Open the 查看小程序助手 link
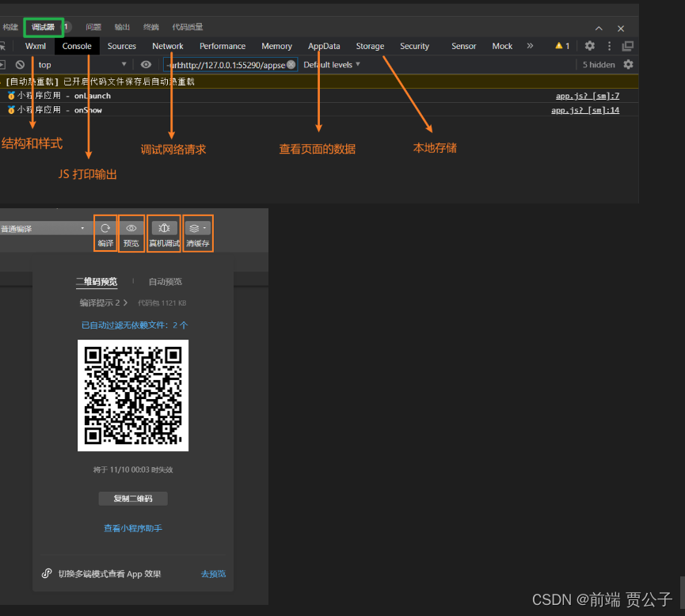Screen dimensions: 685x616 [x=133, y=528]
